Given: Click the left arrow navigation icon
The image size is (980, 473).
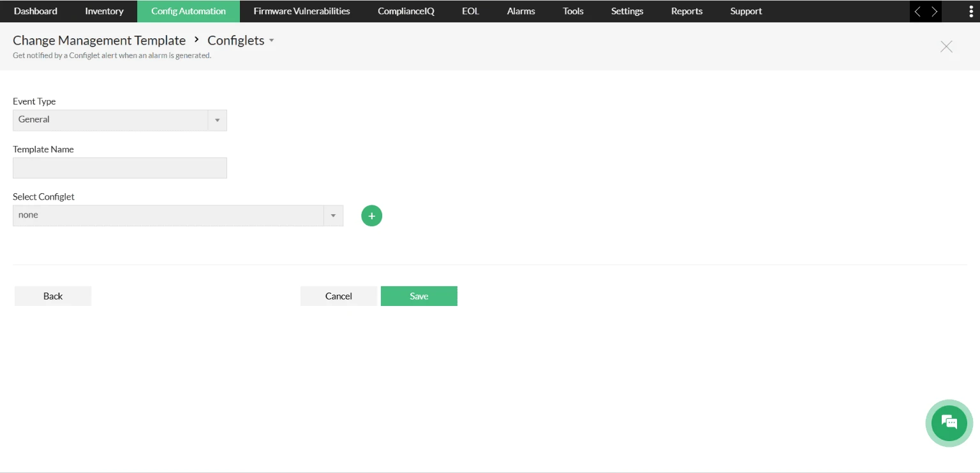Looking at the screenshot, I should coord(917,11).
